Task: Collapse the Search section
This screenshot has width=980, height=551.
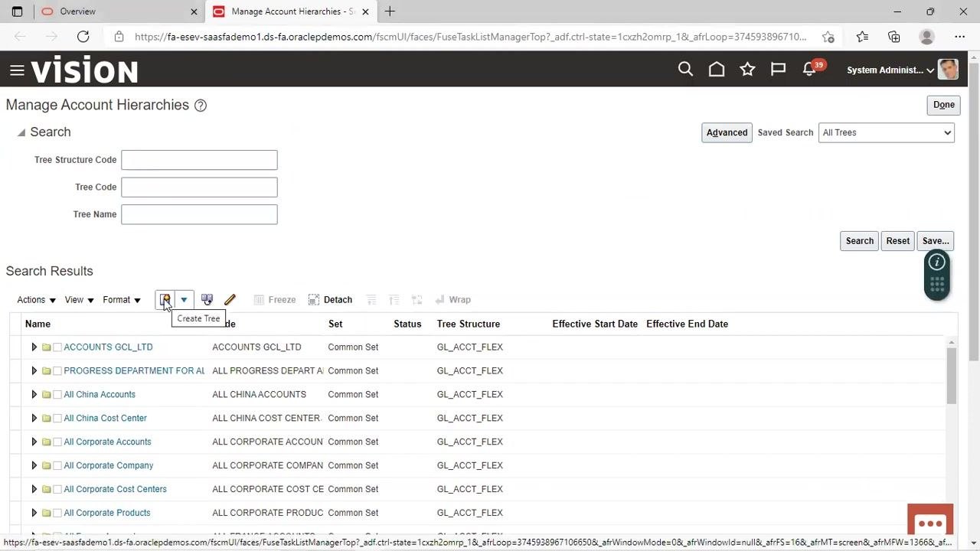Action: [21, 132]
